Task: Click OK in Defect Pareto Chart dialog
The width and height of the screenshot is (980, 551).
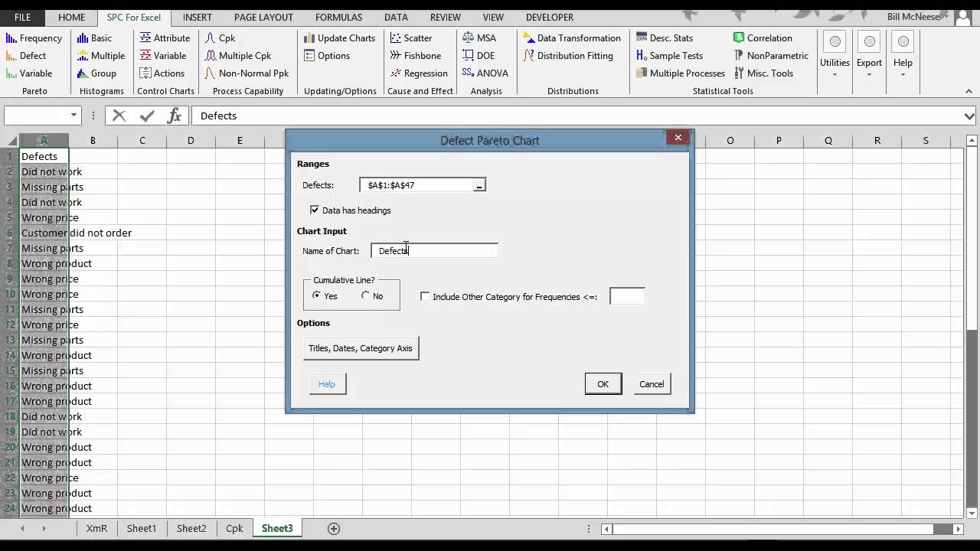Action: [603, 384]
